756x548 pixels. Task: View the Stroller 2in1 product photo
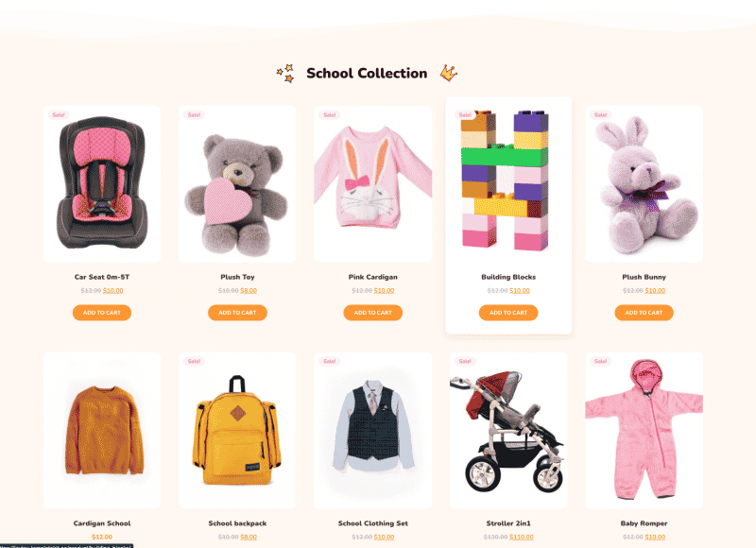click(x=508, y=431)
